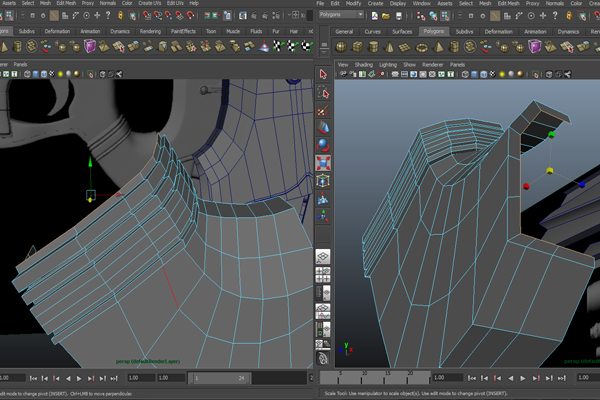Toggle isolate select in right viewport toolbar
The height and width of the screenshot is (400, 600).
click(535, 74)
